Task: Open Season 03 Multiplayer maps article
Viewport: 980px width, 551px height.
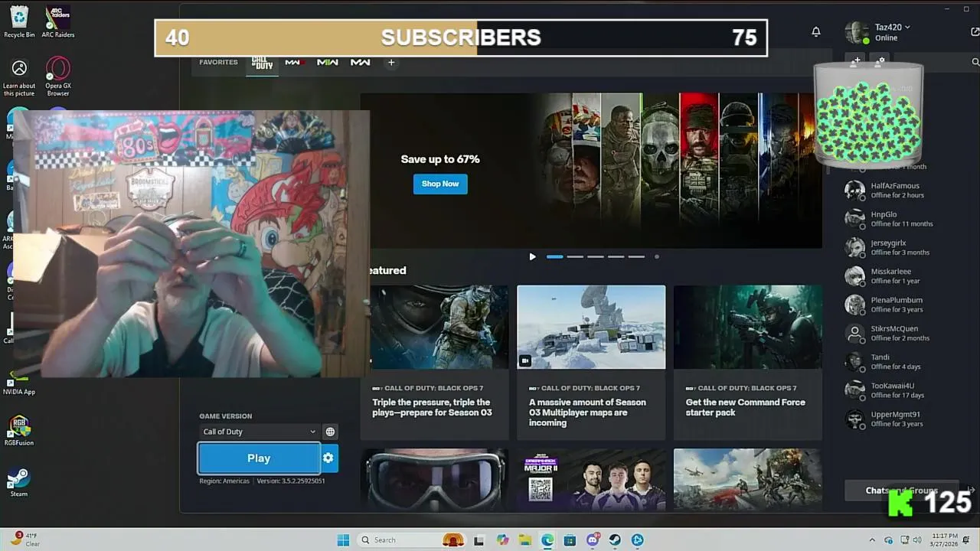Action: pyautogui.click(x=591, y=363)
